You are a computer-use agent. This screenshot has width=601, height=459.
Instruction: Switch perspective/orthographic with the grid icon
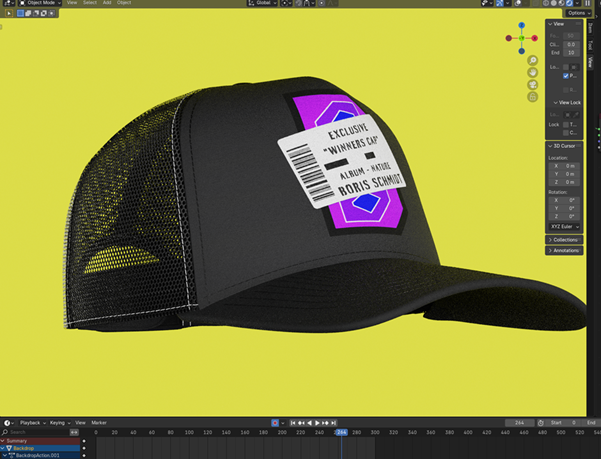pos(533,97)
